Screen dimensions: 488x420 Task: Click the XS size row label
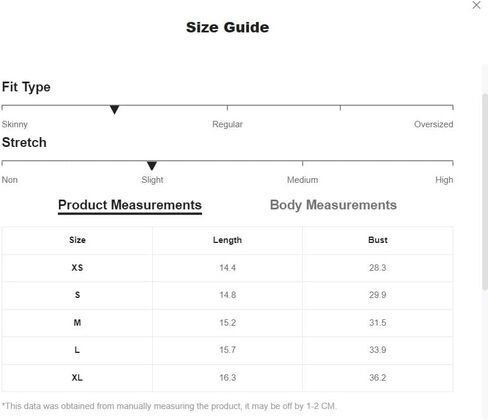(x=77, y=268)
